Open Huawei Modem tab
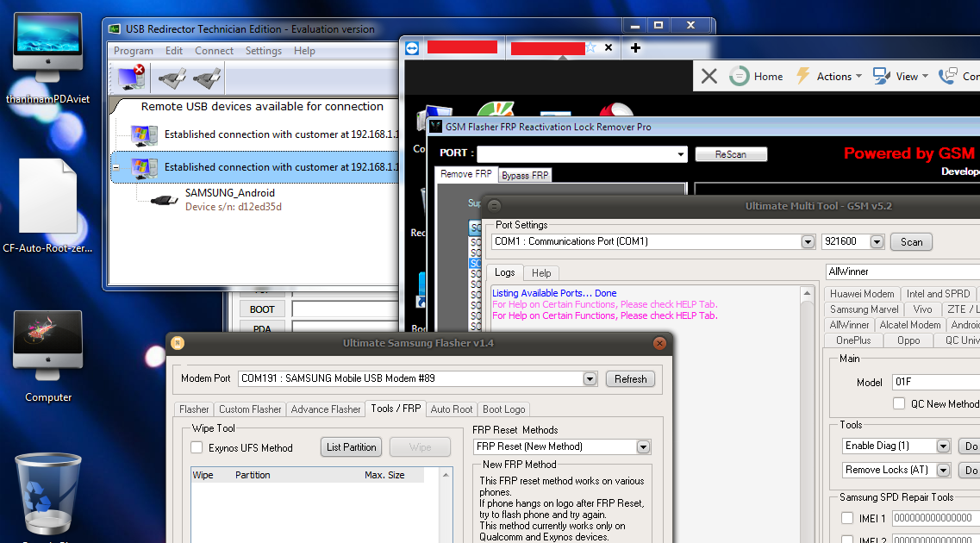 click(862, 294)
